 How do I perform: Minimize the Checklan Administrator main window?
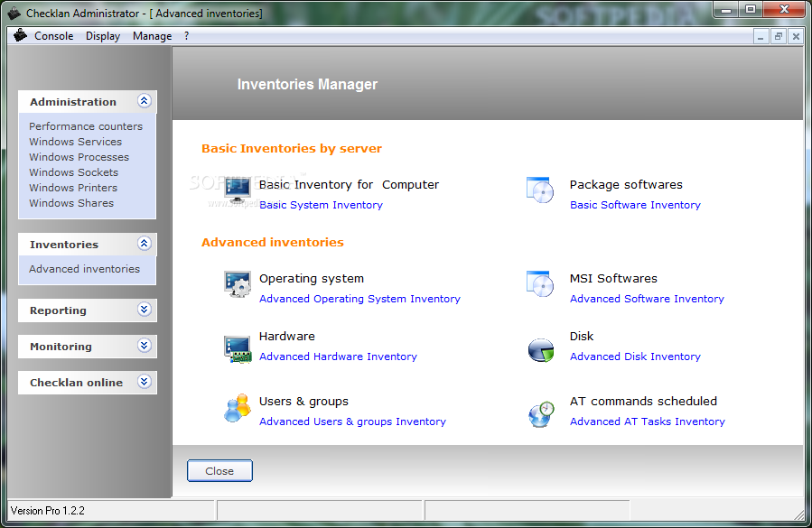726,9
